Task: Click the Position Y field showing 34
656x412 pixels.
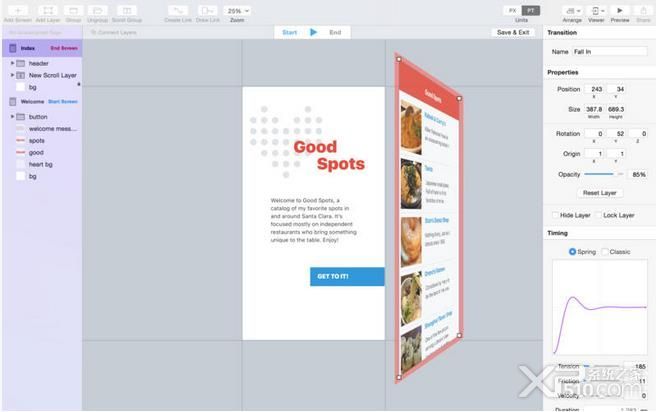Action: click(x=616, y=89)
